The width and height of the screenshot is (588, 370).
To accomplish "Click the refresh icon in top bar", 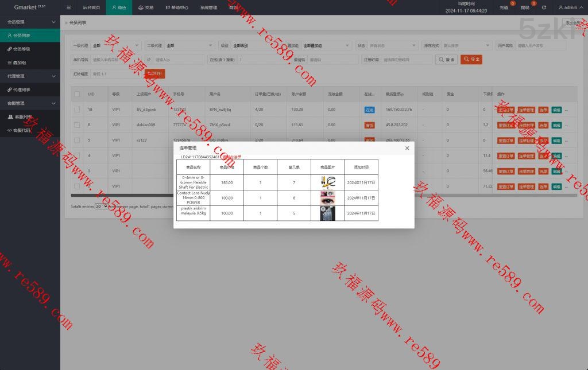I will (x=544, y=8).
